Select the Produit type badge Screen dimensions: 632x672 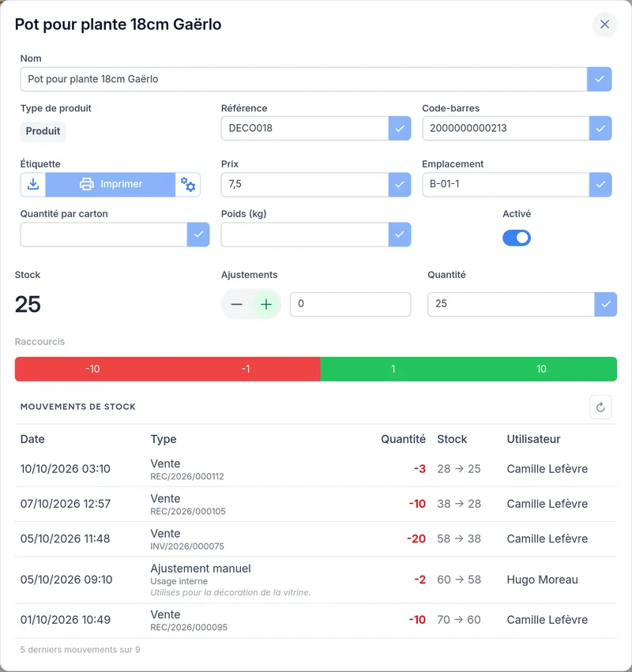tap(43, 131)
